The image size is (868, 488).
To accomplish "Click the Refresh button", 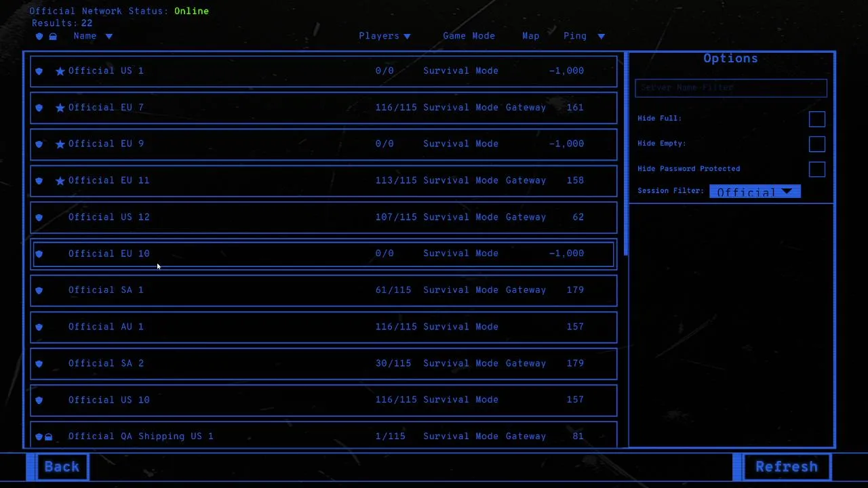I will (787, 467).
